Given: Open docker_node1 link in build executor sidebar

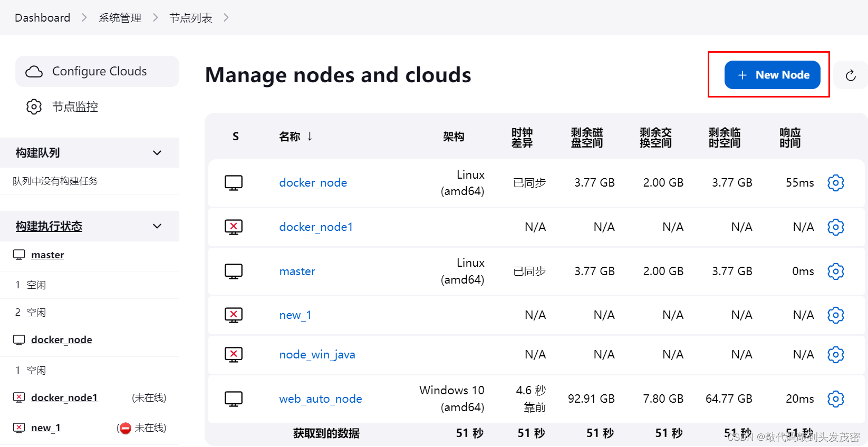Looking at the screenshot, I should pos(64,398).
